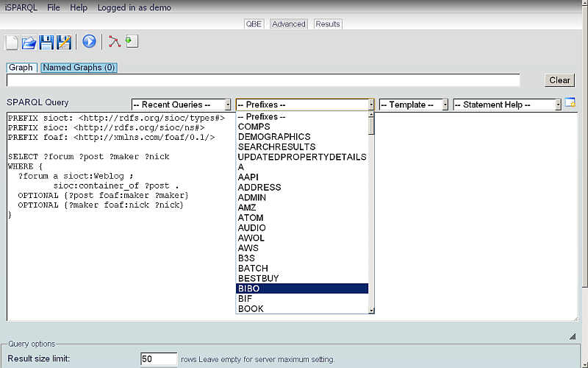588x368 pixels.
Task: Open the Help menu
Action: tap(79, 7)
